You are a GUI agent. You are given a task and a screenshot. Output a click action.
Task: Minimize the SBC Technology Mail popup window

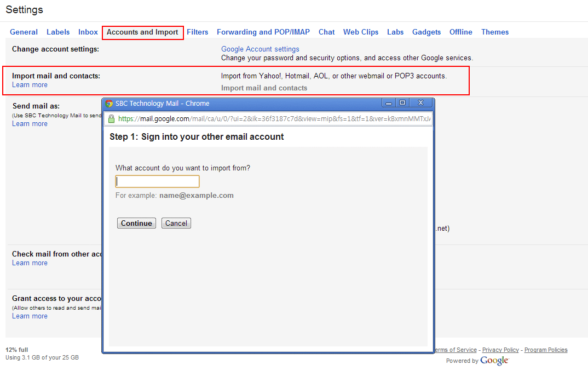pyautogui.click(x=389, y=103)
